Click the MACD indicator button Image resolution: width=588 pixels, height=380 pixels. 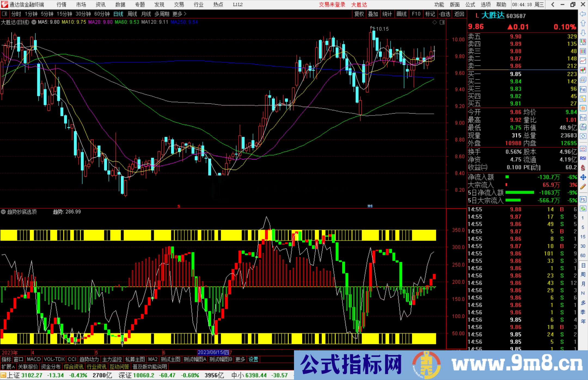pyautogui.click(x=33, y=359)
